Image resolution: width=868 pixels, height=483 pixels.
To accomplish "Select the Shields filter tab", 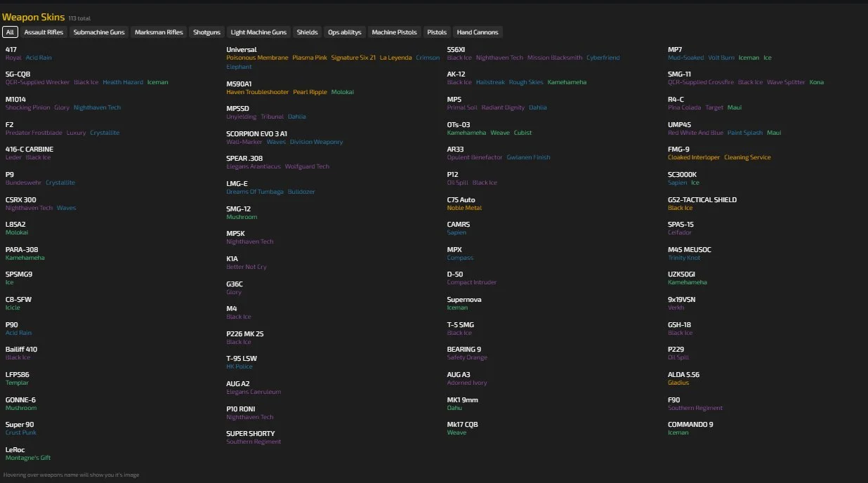I will point(307,32).
